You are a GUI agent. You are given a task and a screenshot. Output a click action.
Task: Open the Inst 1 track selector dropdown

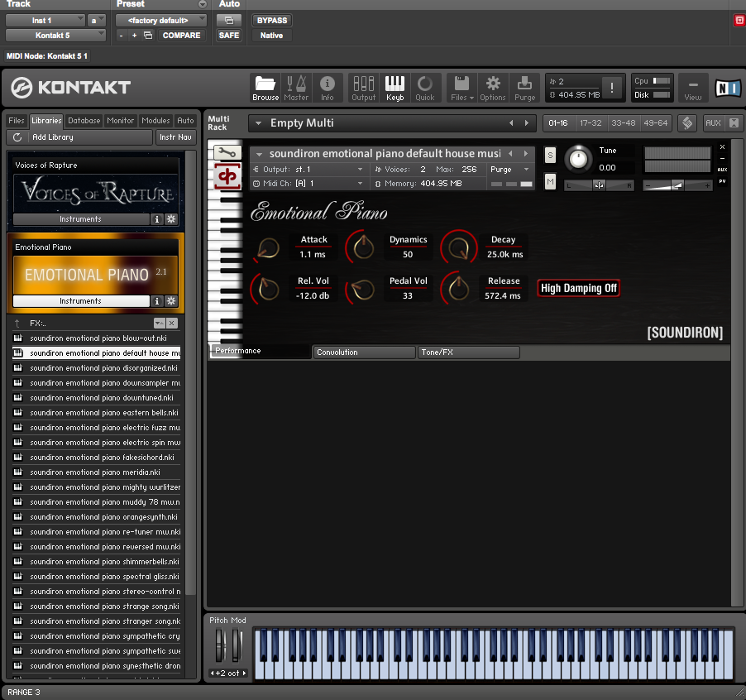pyautogui.click(x=45, y=21)
